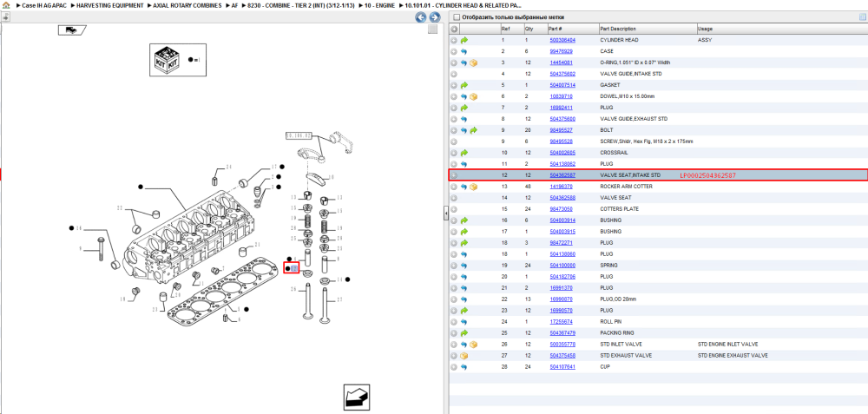Toggle 'Отобразить только выбранные метки' checkbox
This screenshot has width=868, height=414.
click(x=456, y=17)
